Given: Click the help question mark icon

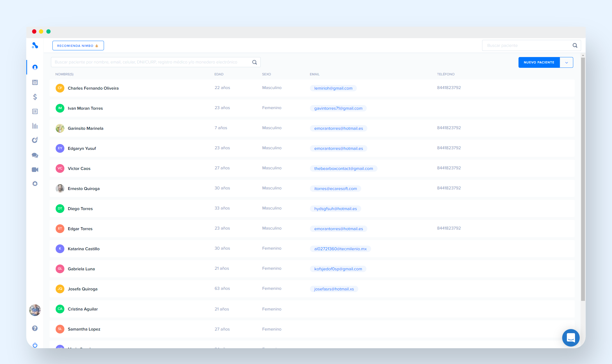Looking at the screenshot, I should [x=35, y=328].
